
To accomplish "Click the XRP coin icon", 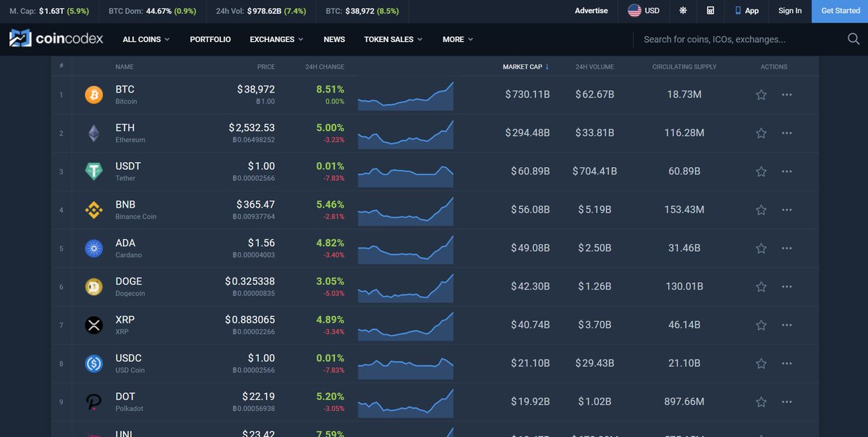I will 94,325.
